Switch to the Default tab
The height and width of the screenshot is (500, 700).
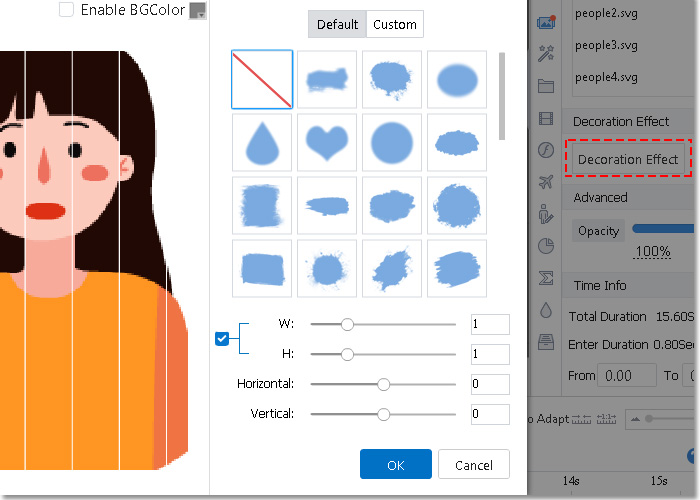pos(338,25)
